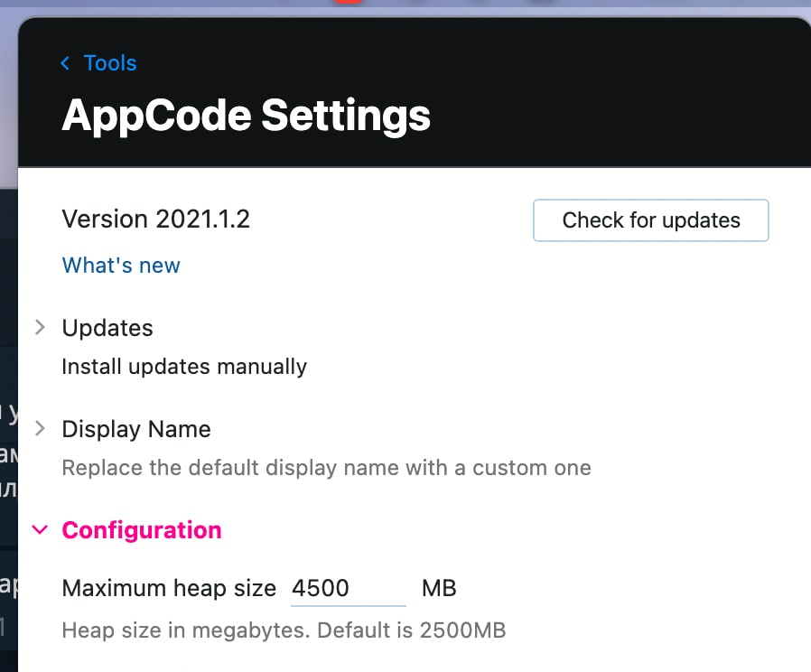Click the Version 2021.1.2 text
Viewport: 811px width, 672px height.
click(x=155, y=219)
